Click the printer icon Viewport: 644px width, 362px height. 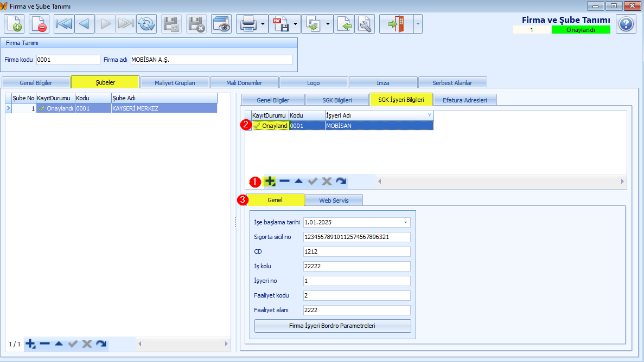tap(248, 24)
